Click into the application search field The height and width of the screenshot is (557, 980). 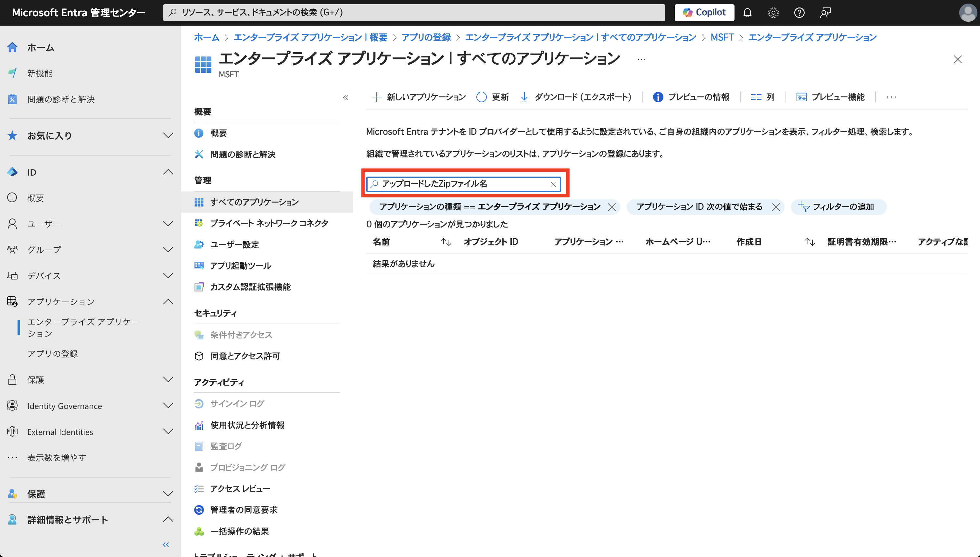click(463, 184)
